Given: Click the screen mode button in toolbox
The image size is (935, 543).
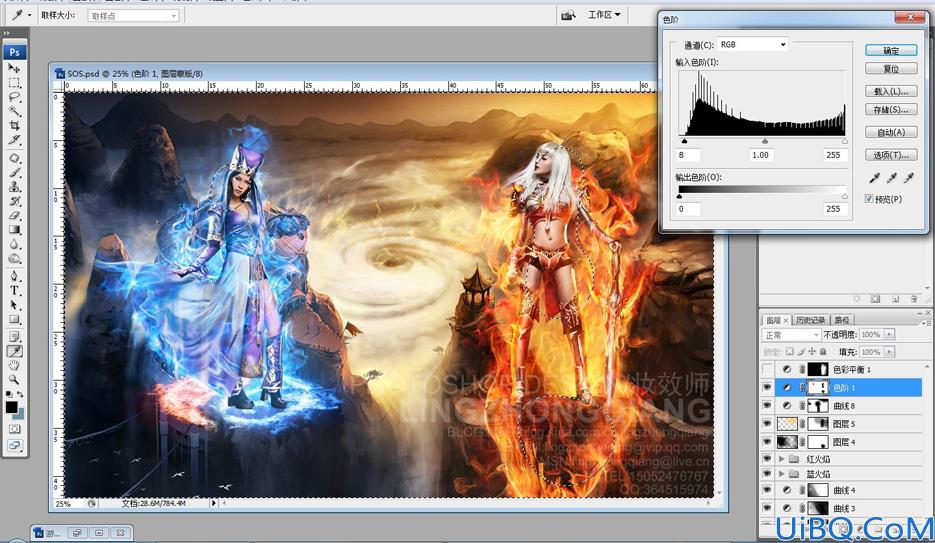Looking at the screenshot, I should [14, 445].
